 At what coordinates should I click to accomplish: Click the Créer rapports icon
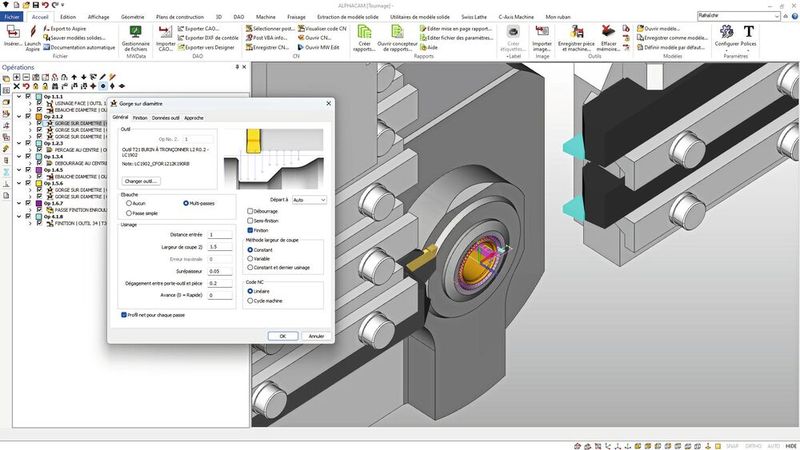pyautogui.click(x=364, y=33)
